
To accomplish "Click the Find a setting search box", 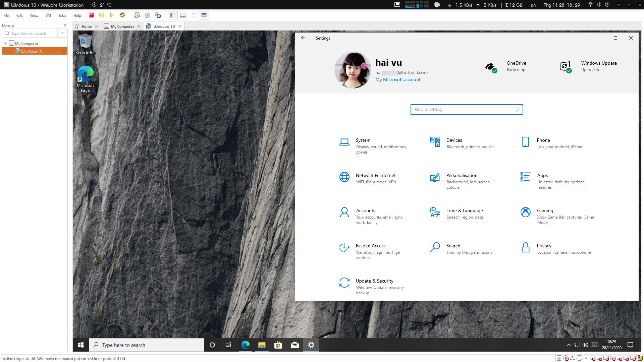I will (x=467, y=110).
